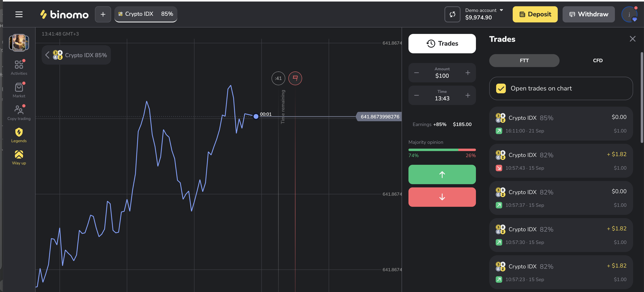Click the majority opinion bar

click(442, 150)
